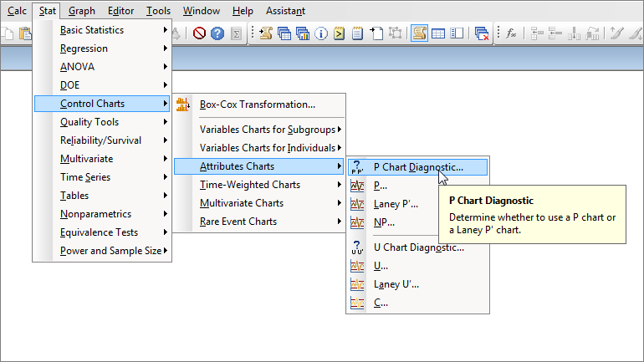The width and height of the screenshot is (644, 362).
Task: Click the U Chart Diagnostic icon
Action: click(x=357, y=247)
